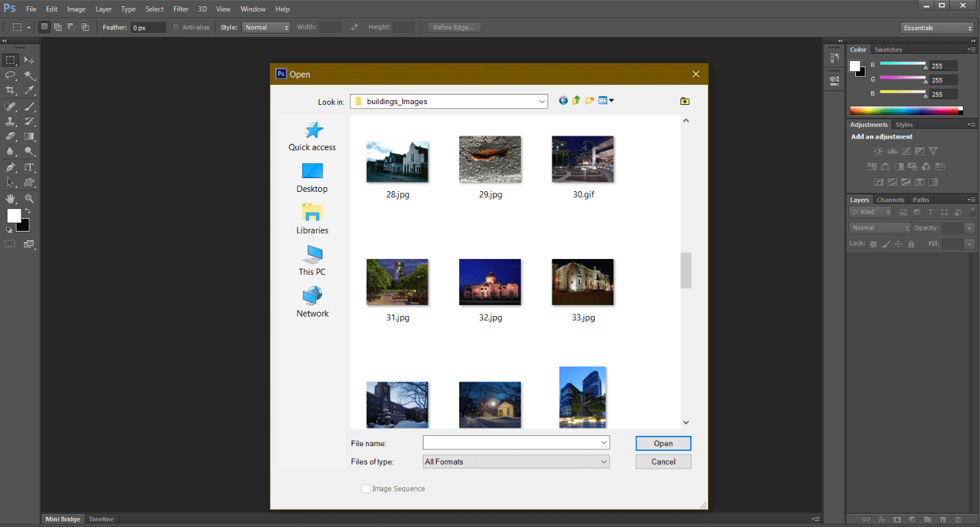Select the Horizontal Type tool
The height and width of the screenshot is (527, 980).
click(29, 167)
